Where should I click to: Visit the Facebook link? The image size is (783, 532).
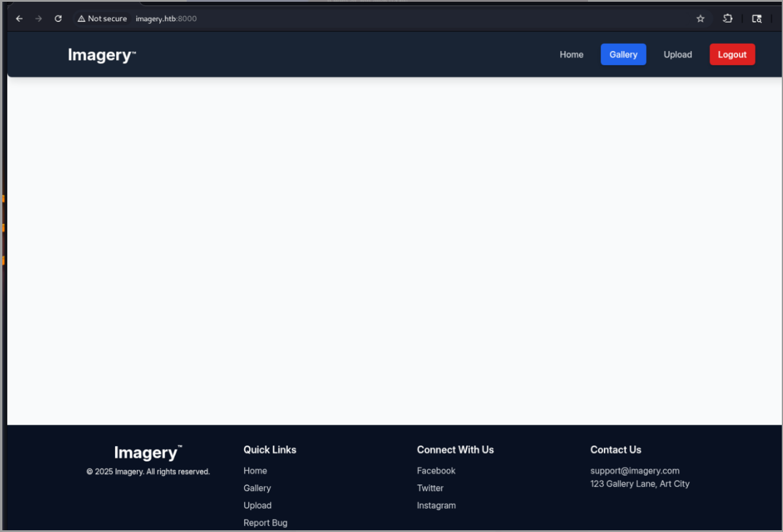[436, 471]
